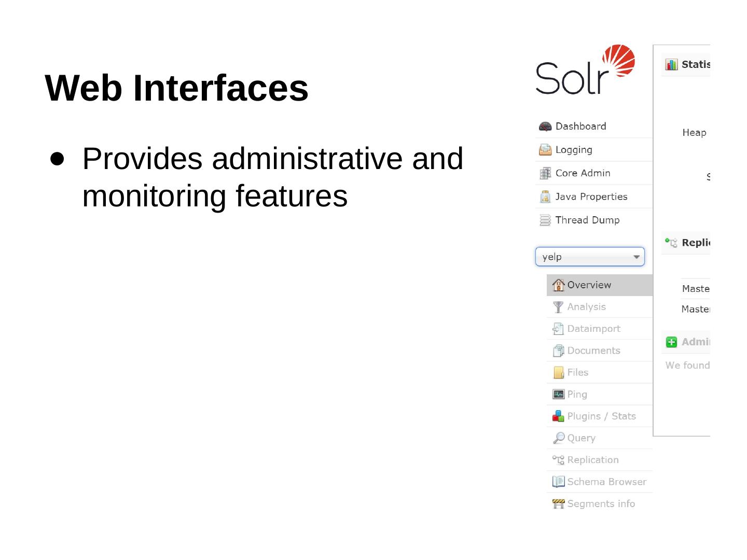The height and width of the screenshot is (560, 747).
Task: Click the Replication panel header icon
Action: point(671,243)
